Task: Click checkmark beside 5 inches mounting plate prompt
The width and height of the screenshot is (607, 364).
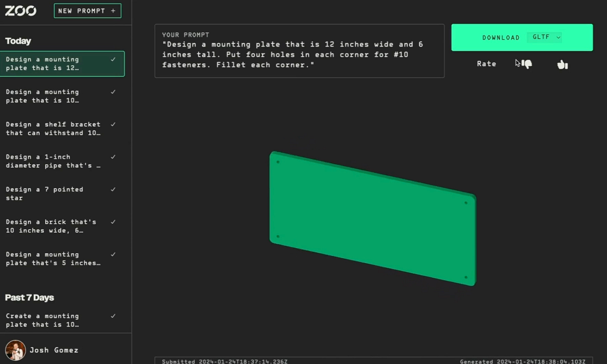Action: [x=113, y=254]
